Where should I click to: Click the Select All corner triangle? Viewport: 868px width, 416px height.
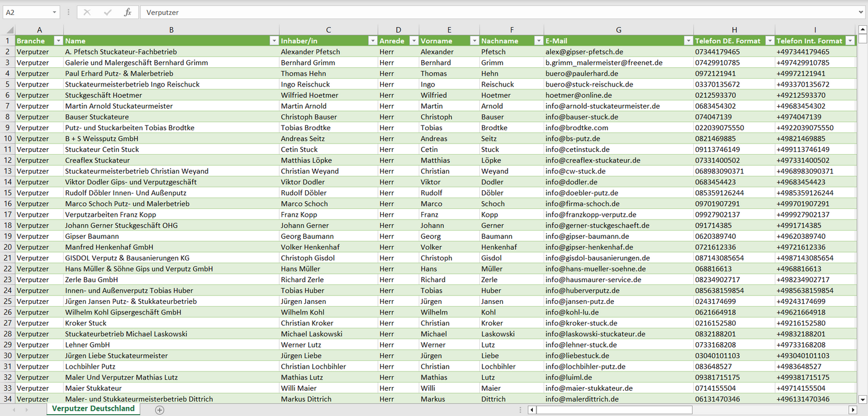click(10, 30)
